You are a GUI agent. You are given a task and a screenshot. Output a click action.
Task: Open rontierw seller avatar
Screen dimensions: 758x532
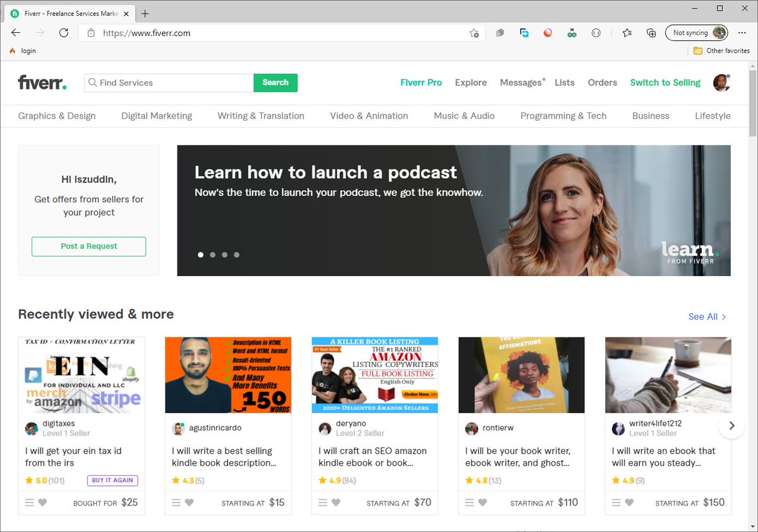(x=471, y=429)
